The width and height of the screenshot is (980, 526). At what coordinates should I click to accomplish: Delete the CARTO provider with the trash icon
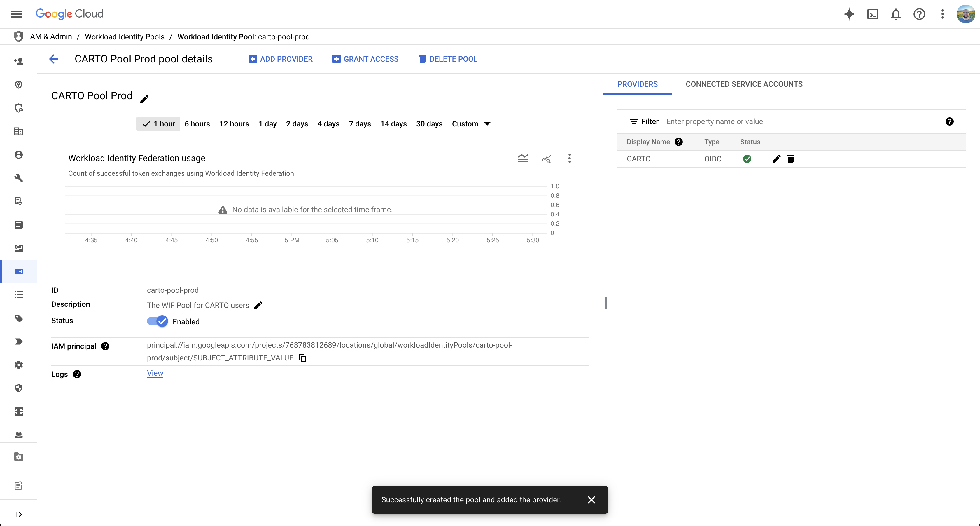(790, 159)
